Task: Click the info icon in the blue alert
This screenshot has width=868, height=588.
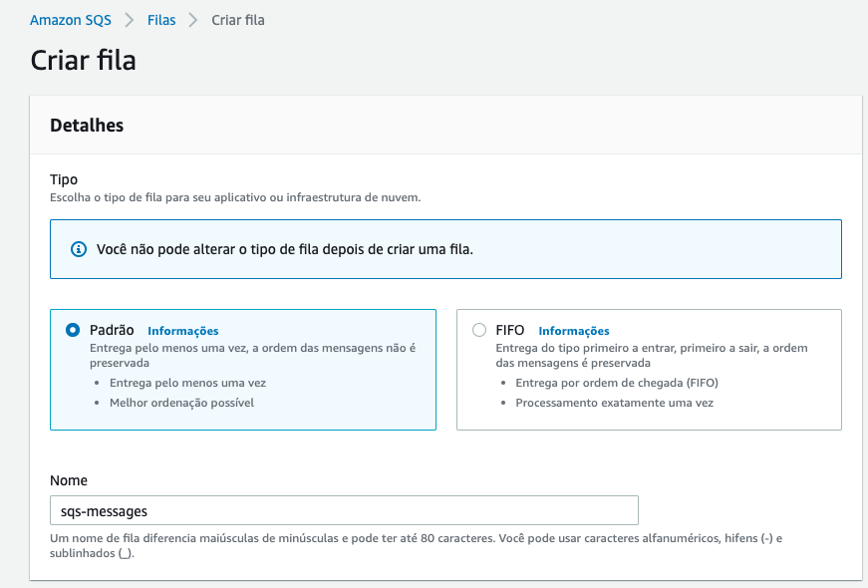Action: 79,249
